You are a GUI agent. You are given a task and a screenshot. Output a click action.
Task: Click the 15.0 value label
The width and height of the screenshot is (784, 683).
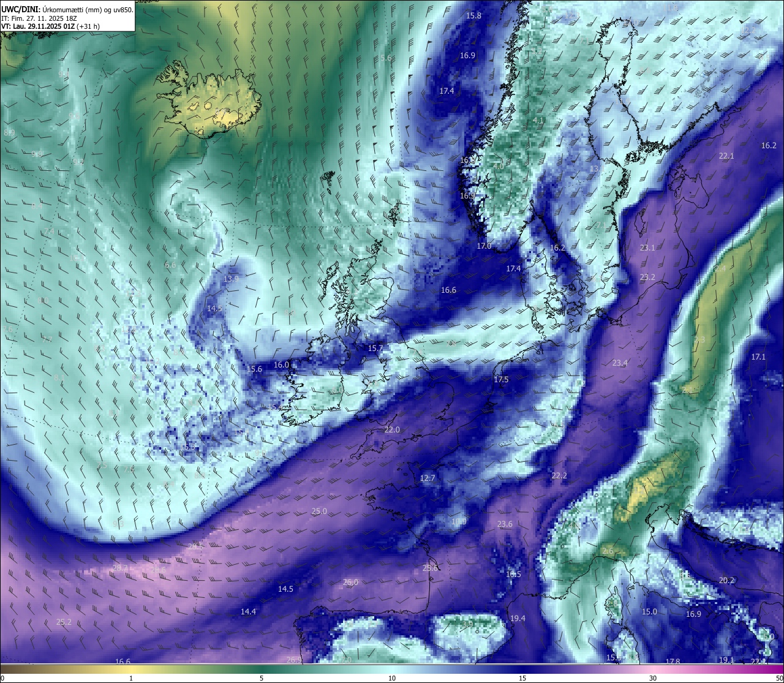coord(649,612)
